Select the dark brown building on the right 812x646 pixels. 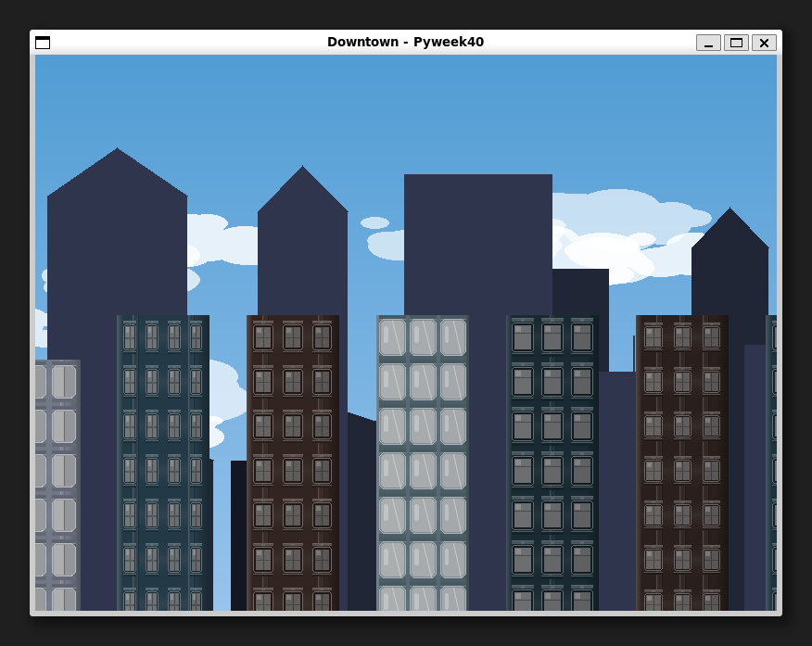click(x=682, y=463)
